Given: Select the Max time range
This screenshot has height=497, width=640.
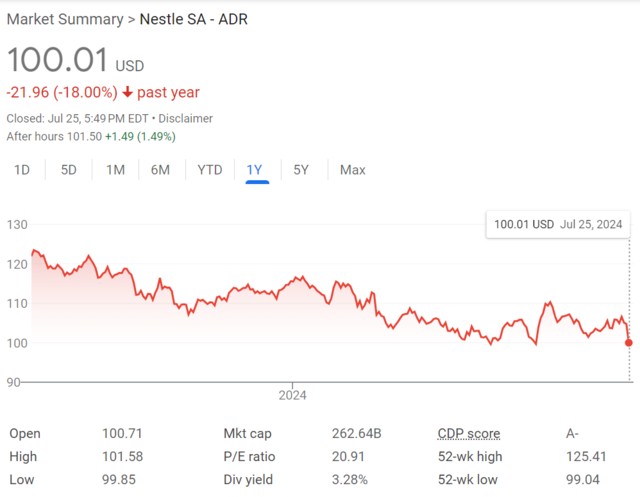Looking at the screenshot, I should click(352, 170).
